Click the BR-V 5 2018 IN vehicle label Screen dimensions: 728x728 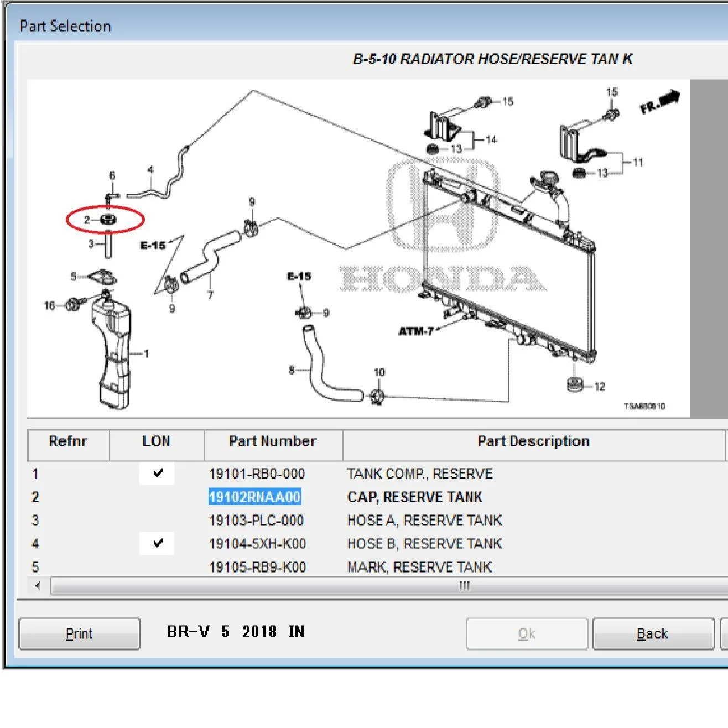[236, 632]
